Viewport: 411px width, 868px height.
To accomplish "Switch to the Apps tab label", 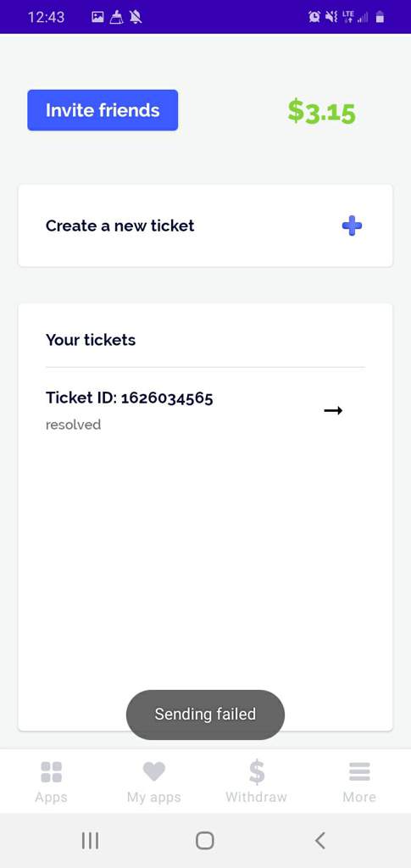I will [52, 797].
